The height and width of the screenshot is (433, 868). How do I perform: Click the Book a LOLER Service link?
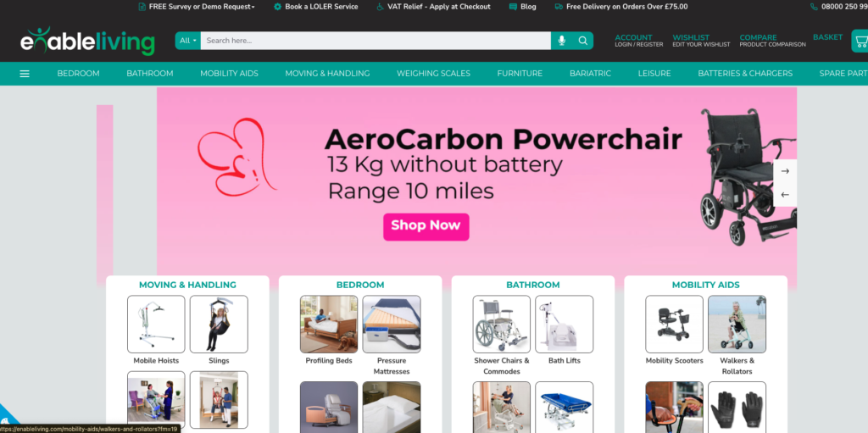(x=316, y=7)
